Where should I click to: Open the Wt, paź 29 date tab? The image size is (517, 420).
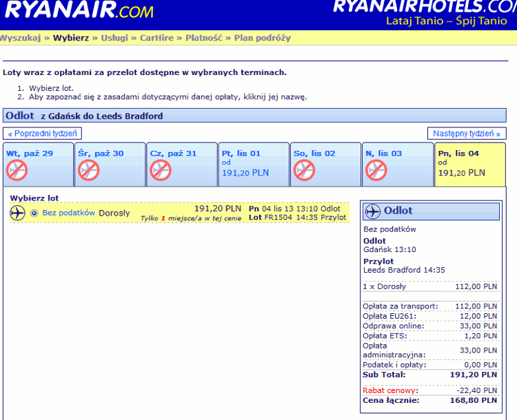pyautogui.click(x=38, y=165)
